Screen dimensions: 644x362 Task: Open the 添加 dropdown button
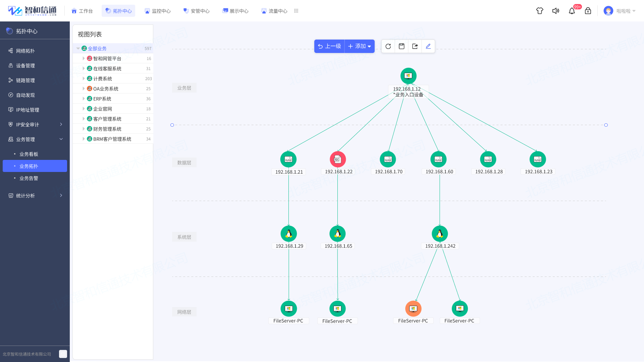[360, 46]
